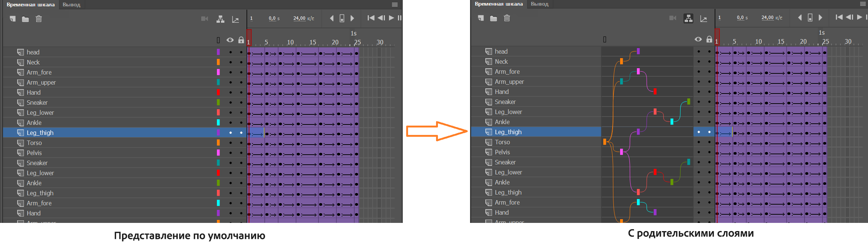Step back one frame in right timeline
Image resolution: width=868 pixels, height=246 pixels.
pyautogui.click(x=849, y=17)
